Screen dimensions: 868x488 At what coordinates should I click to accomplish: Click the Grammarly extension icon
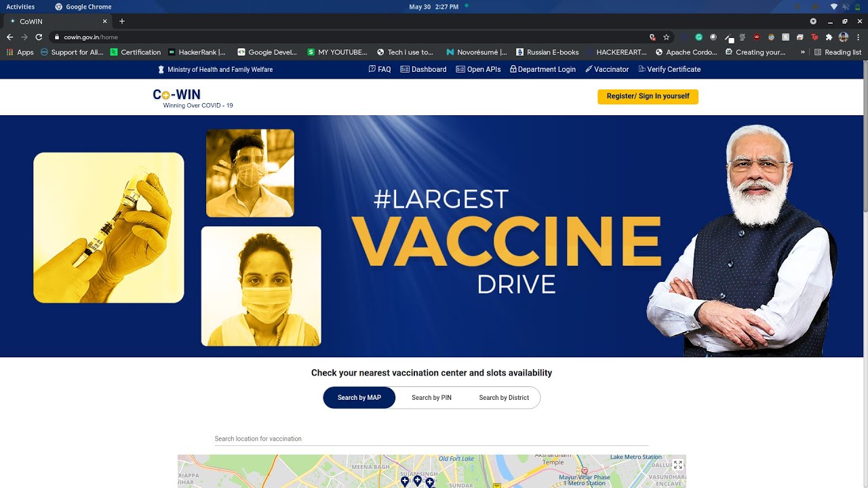click(x=699, y=37)
